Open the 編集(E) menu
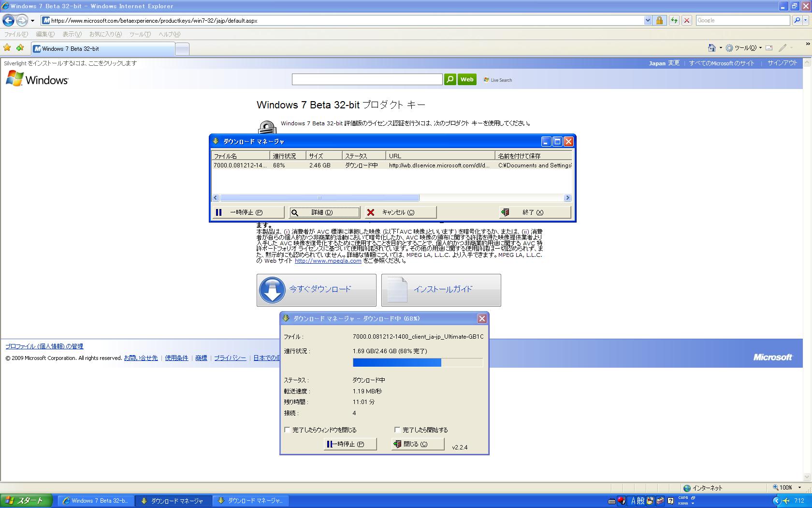812x508 pixels. point(45,34)
